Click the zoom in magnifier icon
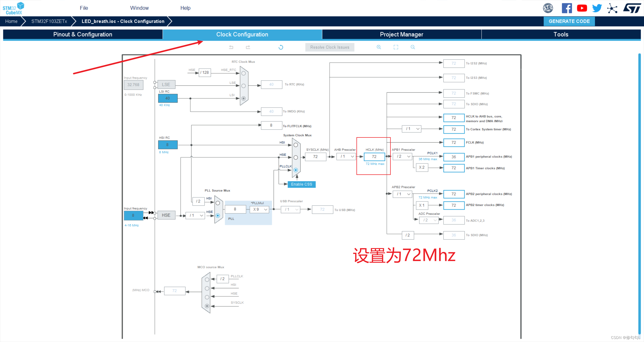Viewport: 644px width, 342px height. coord(379,47)
